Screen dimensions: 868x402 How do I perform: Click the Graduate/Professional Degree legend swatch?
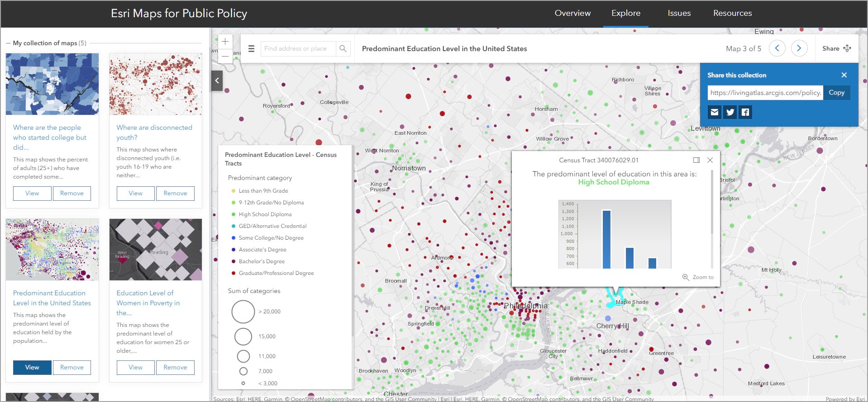tap(234, 273)
